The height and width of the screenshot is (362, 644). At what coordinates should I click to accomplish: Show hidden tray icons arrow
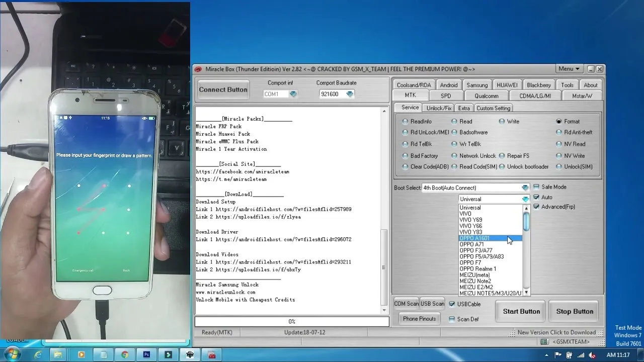point(547,354)
